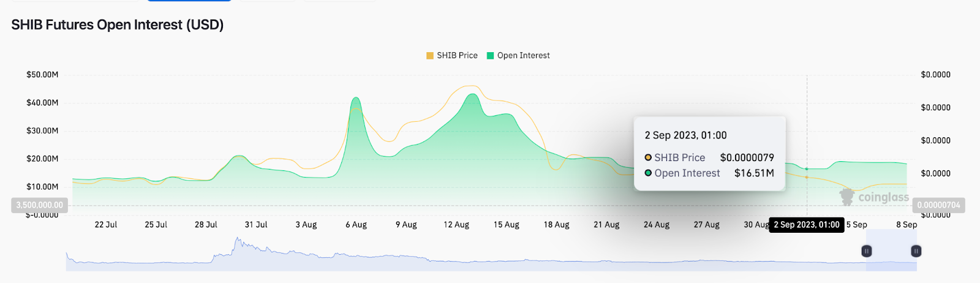Image resolution: width=980 pixels, height=283 pixels.
Task: Click the $20.00M y-axis label
Action: (42, 159)
